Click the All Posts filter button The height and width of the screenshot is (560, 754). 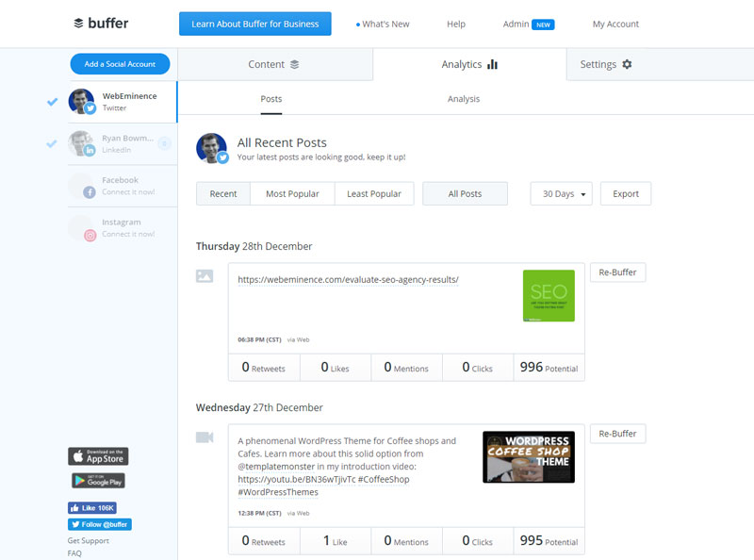click(x=465, y=194)
